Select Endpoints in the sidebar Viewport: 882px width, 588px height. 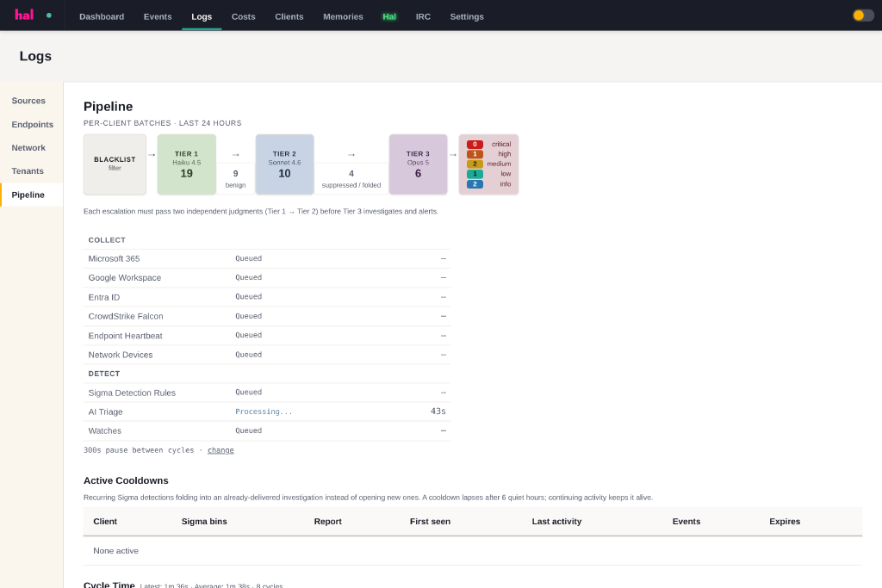click(x=32, y=124)
